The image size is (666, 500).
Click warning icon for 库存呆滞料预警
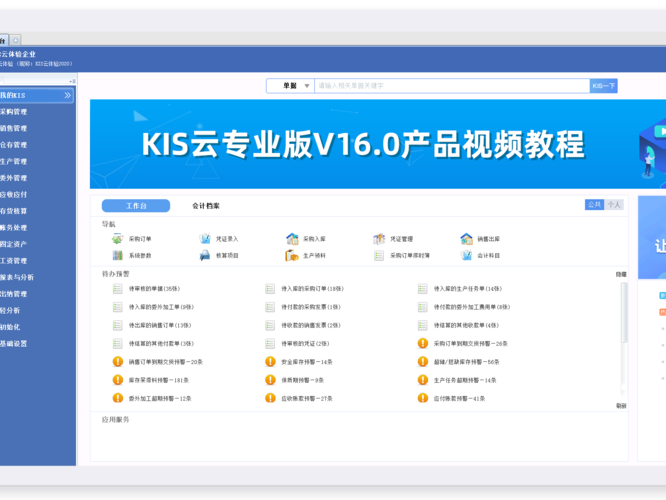pos(118,380)
